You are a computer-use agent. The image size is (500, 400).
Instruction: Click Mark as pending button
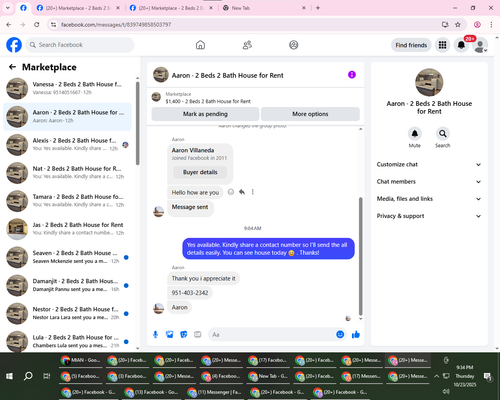205,114
